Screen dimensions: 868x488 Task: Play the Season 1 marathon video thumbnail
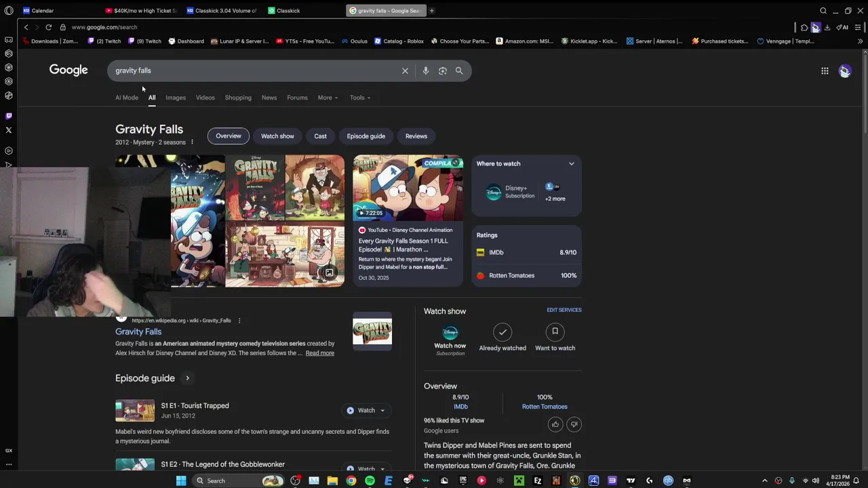[x=408, y=188]
